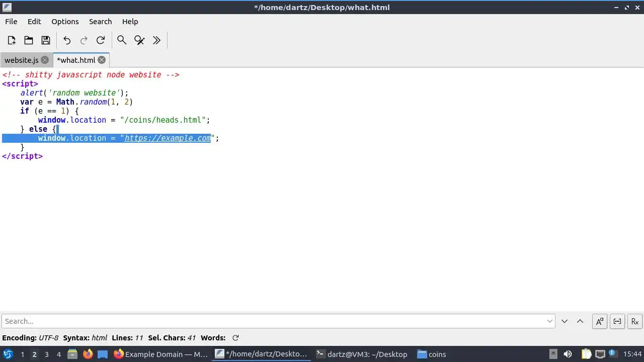Click the alert('random website') line
Viewport: 644px width, 362px height.
pyautogui.click(x=74, y=93)
